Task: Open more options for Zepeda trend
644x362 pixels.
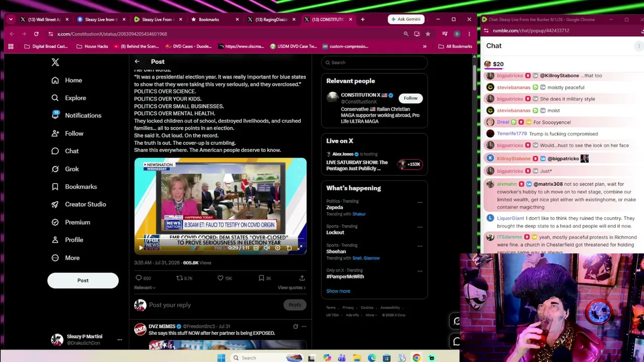Action: 420,202
